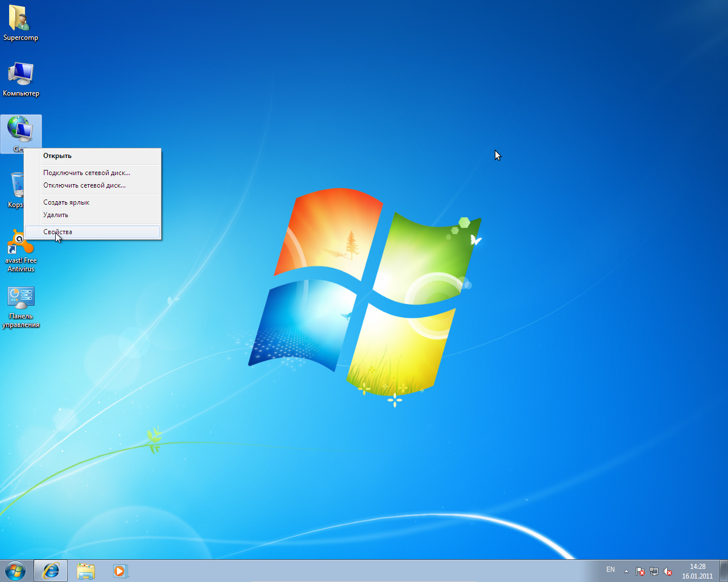This screenshot has height=582, width=728.
Task: Click the network connection tray icon
Action: click(654, 571)
